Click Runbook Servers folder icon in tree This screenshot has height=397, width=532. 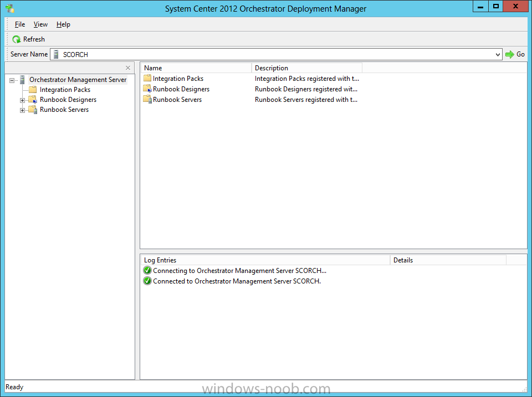pos(33,110)
